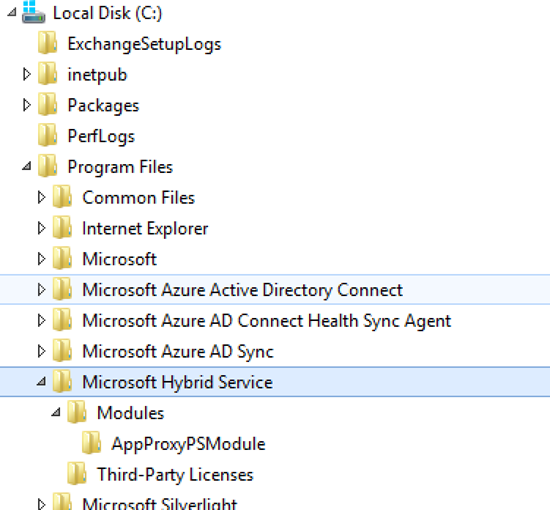The width and height of the screenshot is (550, 510).
Task: Click the Common Files folder icon
Action: [62, 196]
